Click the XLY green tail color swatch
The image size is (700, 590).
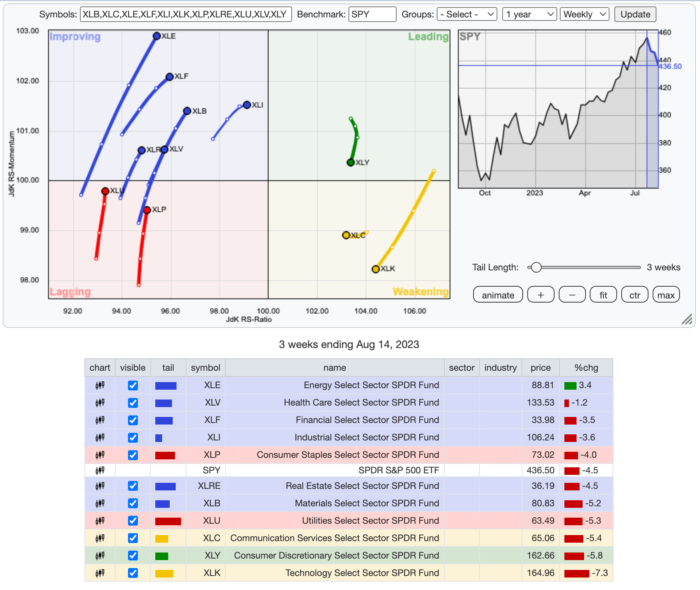162,556
